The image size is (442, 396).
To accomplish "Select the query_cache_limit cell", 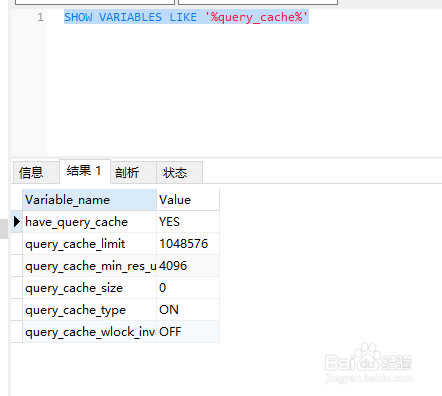I will (x=89, y=244).
